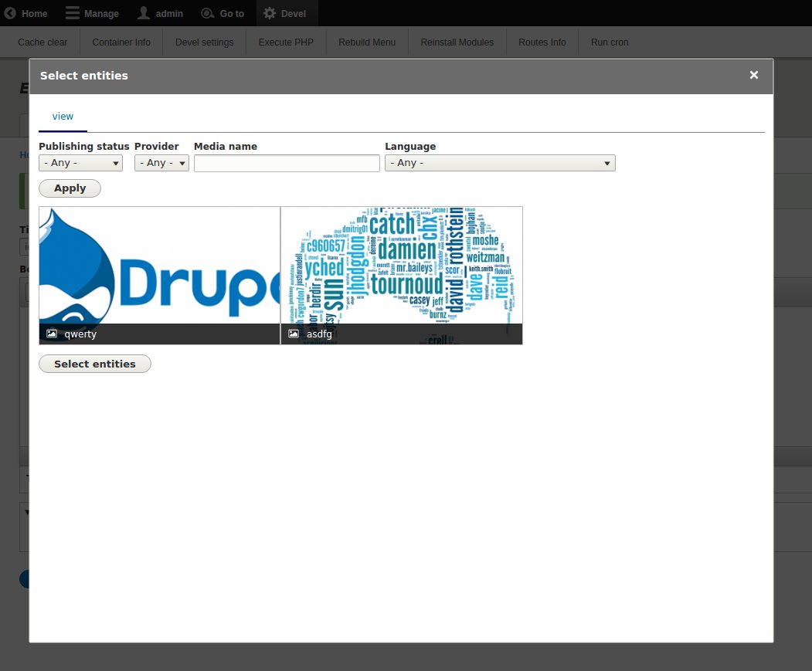Click the admin user icon
Image resolution: width=812 pixels, height=671 pixels.
click(144, 13)
